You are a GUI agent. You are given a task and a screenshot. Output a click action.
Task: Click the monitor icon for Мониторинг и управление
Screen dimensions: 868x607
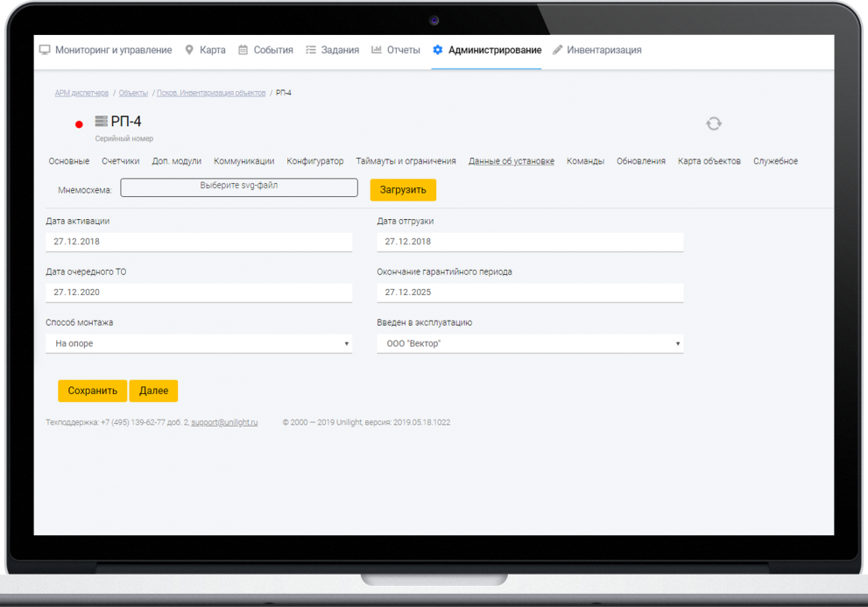pyautogui.click(x=45, y=50)
